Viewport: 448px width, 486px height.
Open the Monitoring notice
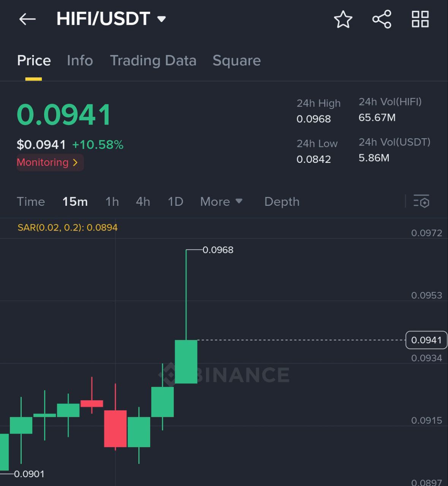43,163
